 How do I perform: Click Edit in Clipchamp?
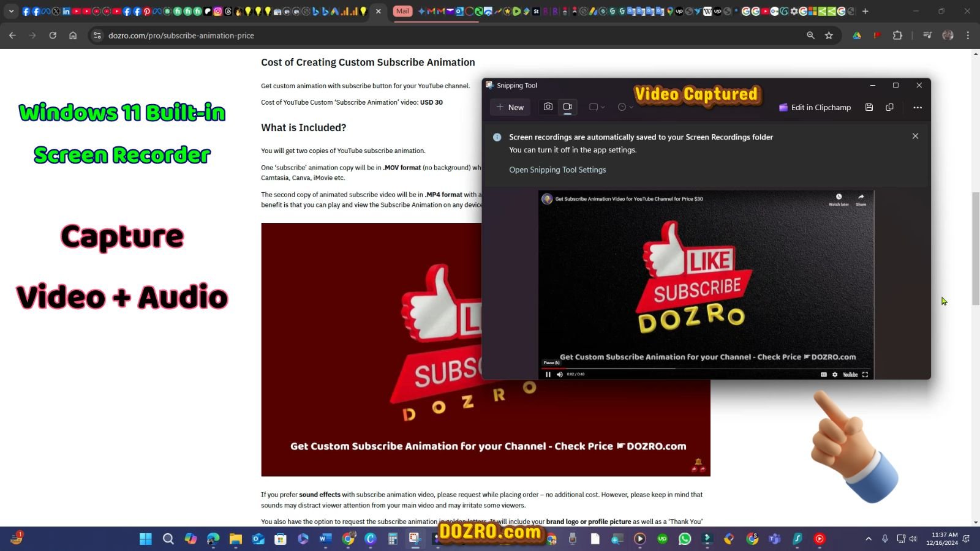point(821,107)
